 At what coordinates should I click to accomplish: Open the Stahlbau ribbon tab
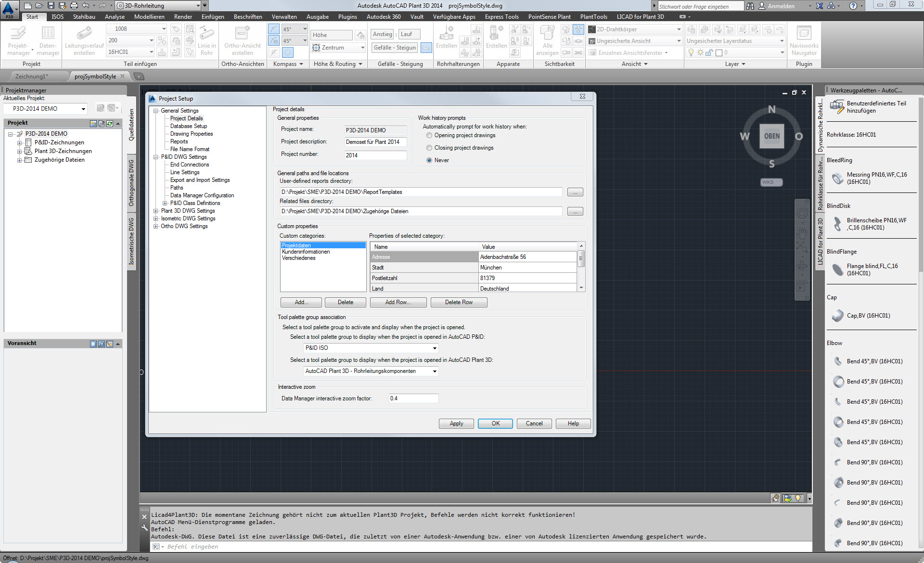coord(84,17)
